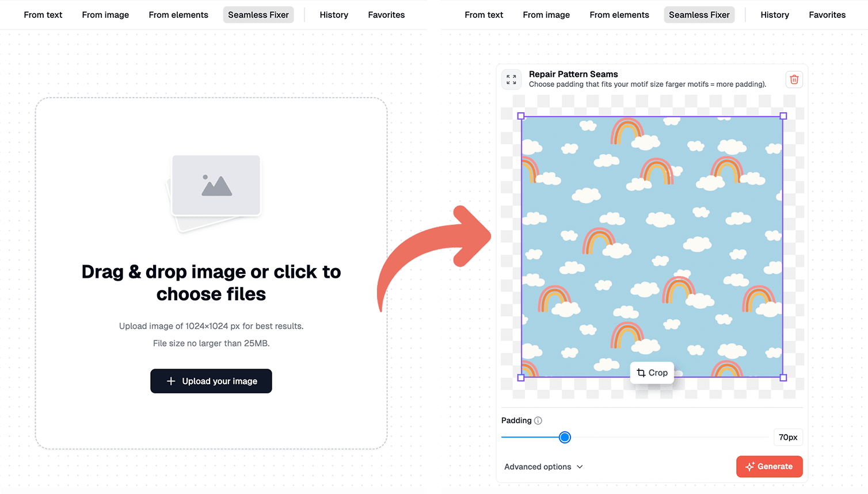Expand Advanced options
Viewport: 868px width, 494px height.
(x=543, y=467)
